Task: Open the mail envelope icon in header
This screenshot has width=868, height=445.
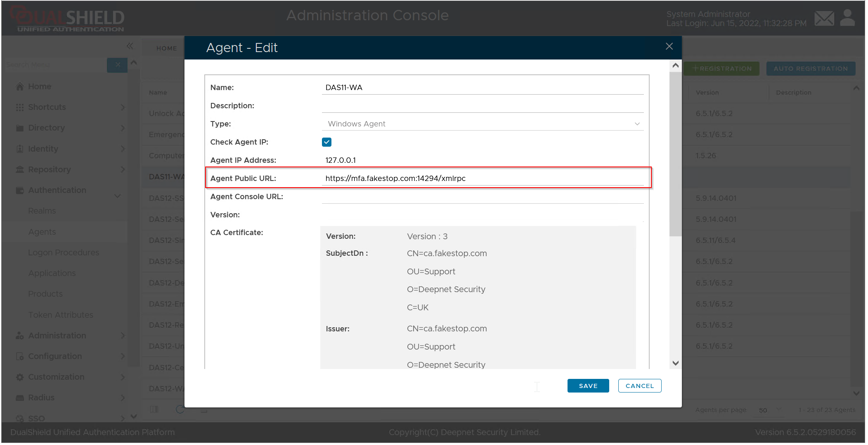Action: pos(824,19)
